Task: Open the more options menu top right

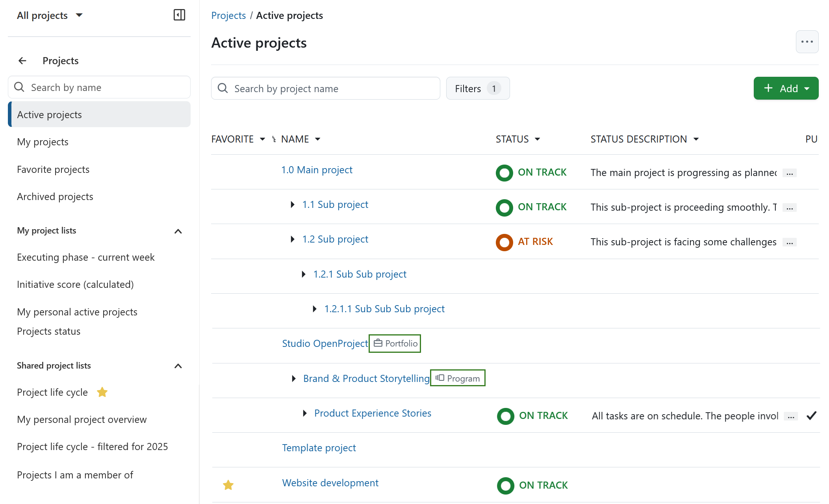Action: pos(807,41)
